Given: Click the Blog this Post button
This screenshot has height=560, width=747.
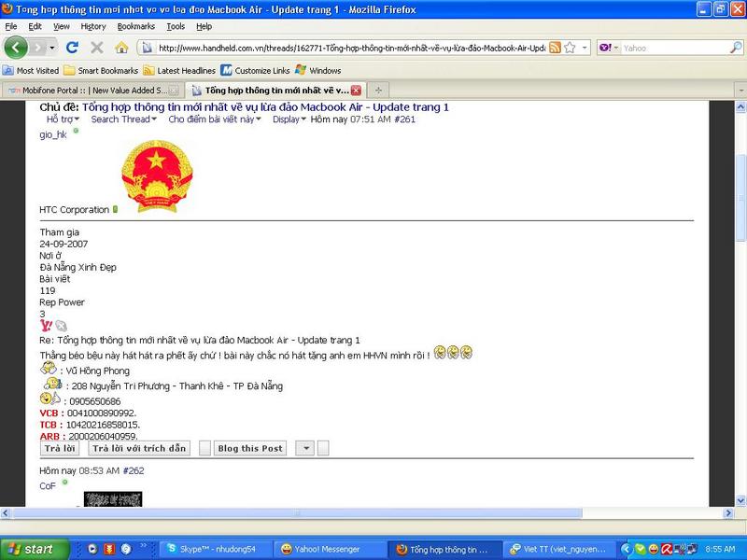Looking at the screenshot, I should [x=249, y=448].
